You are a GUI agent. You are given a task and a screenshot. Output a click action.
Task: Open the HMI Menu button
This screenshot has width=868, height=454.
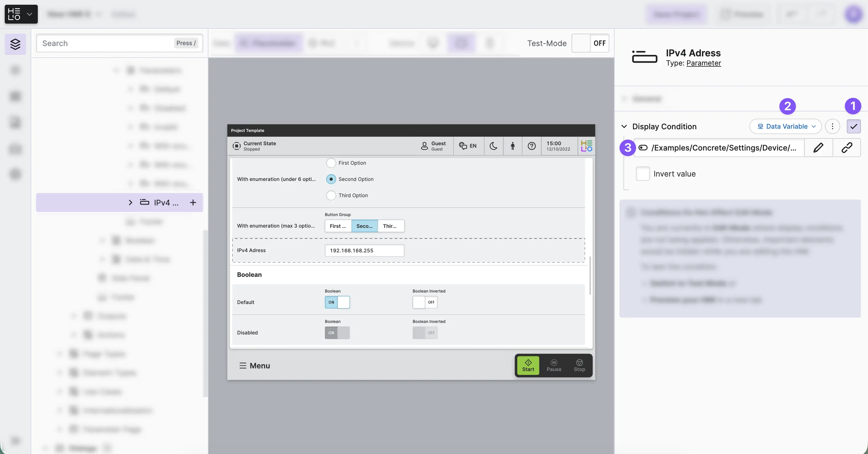[254, 365]
